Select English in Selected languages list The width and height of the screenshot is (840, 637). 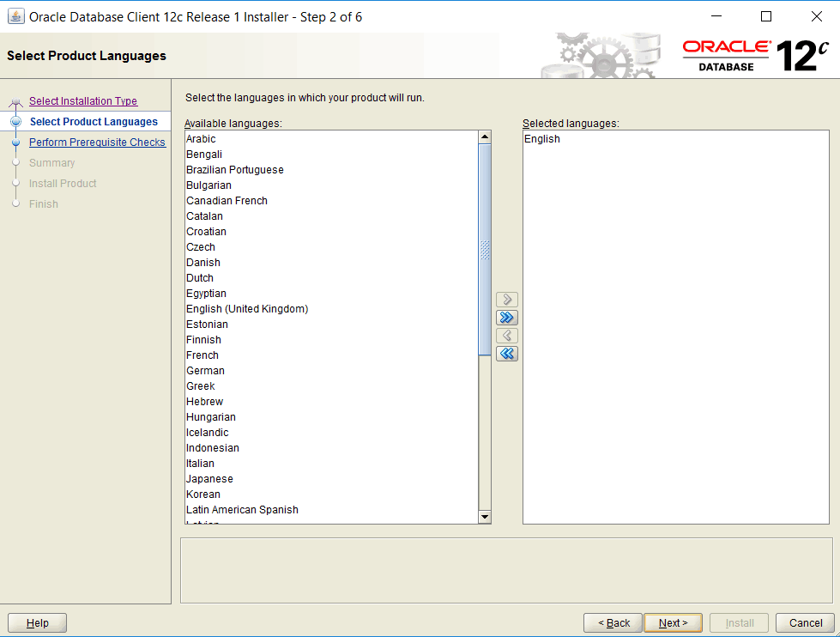click(x=675, y=139)
